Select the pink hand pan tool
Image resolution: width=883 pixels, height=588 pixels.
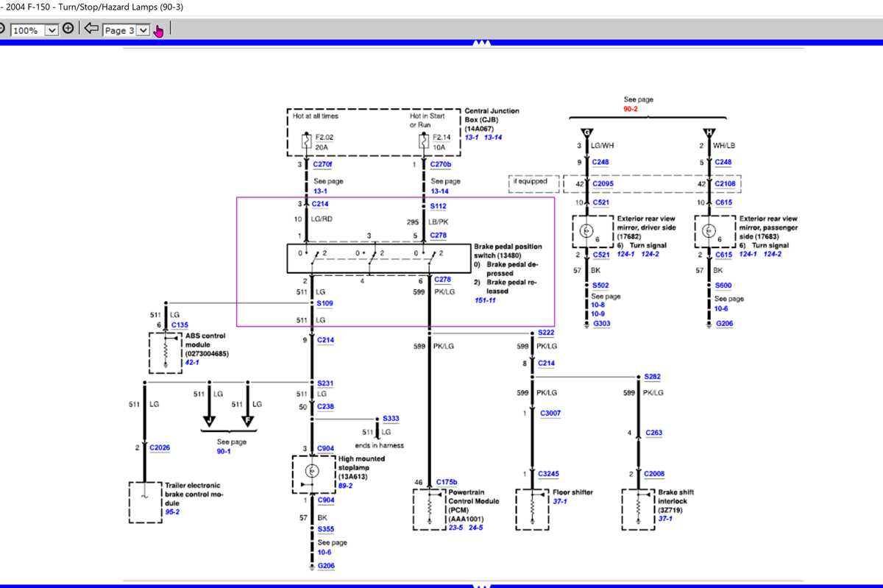click(x=158, y=30)
